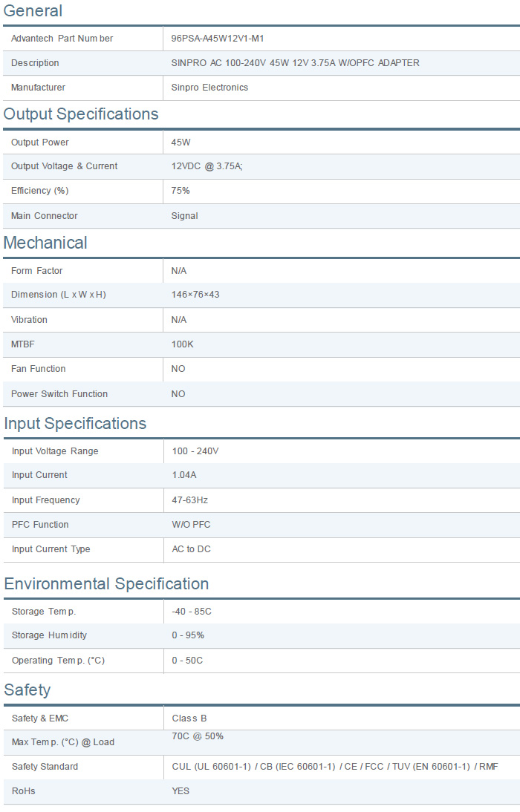
Task: Click the Environmental Specification heading
Action: (x=106, y=584)
